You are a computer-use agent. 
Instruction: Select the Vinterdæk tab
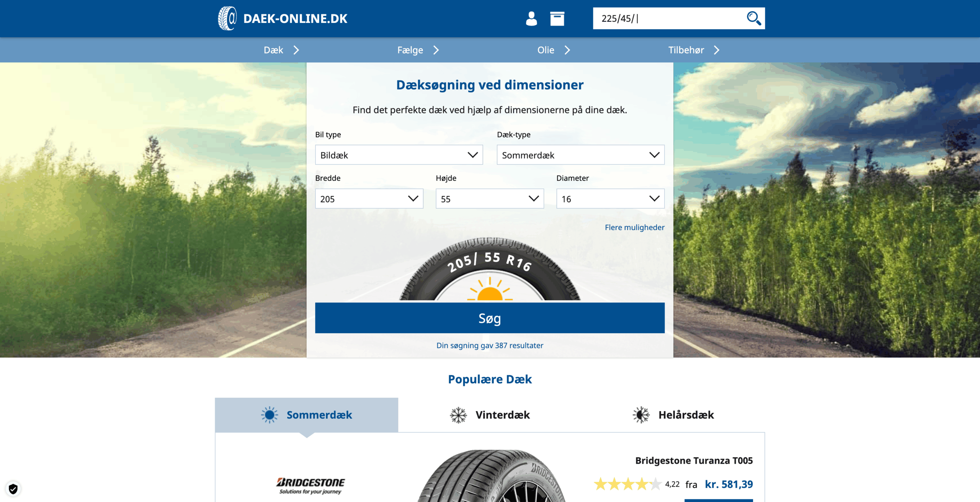[490, 415]
